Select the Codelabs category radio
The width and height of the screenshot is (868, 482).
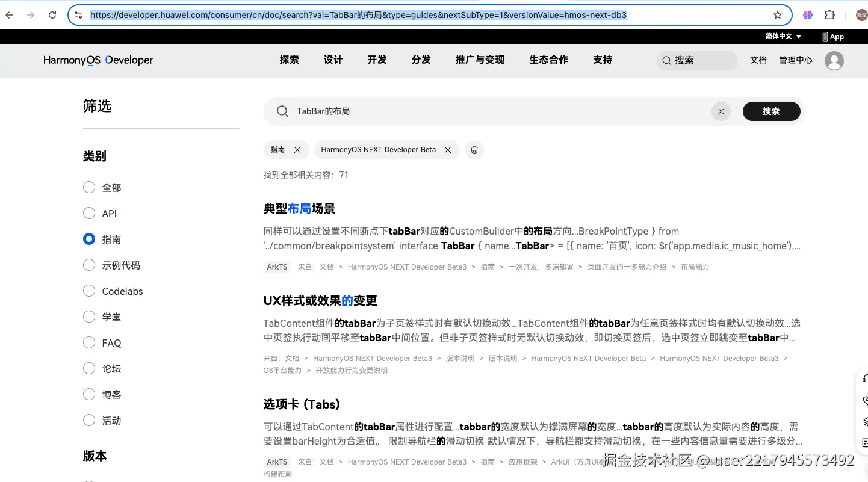(89, 291)
